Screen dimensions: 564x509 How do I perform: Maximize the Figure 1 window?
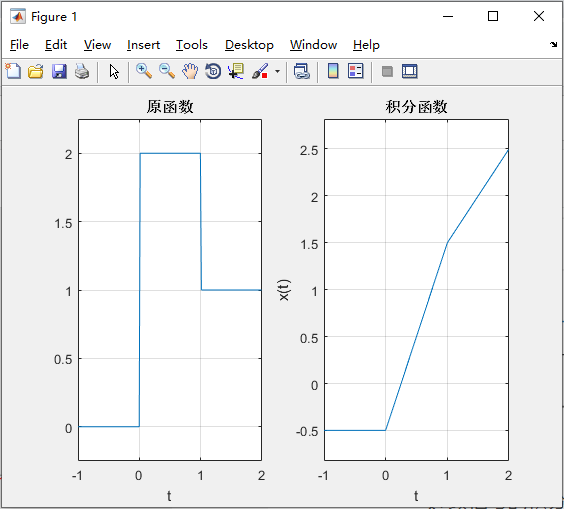pos(493,16)
